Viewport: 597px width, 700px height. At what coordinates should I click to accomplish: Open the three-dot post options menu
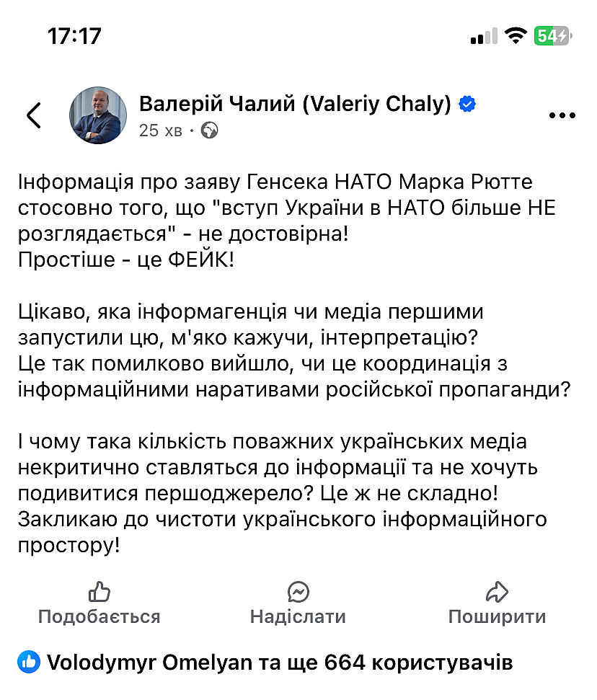(x=562, y=115)
